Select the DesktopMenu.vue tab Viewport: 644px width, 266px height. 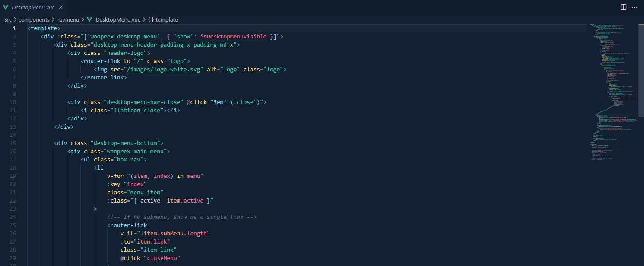(x=34, y=8)
